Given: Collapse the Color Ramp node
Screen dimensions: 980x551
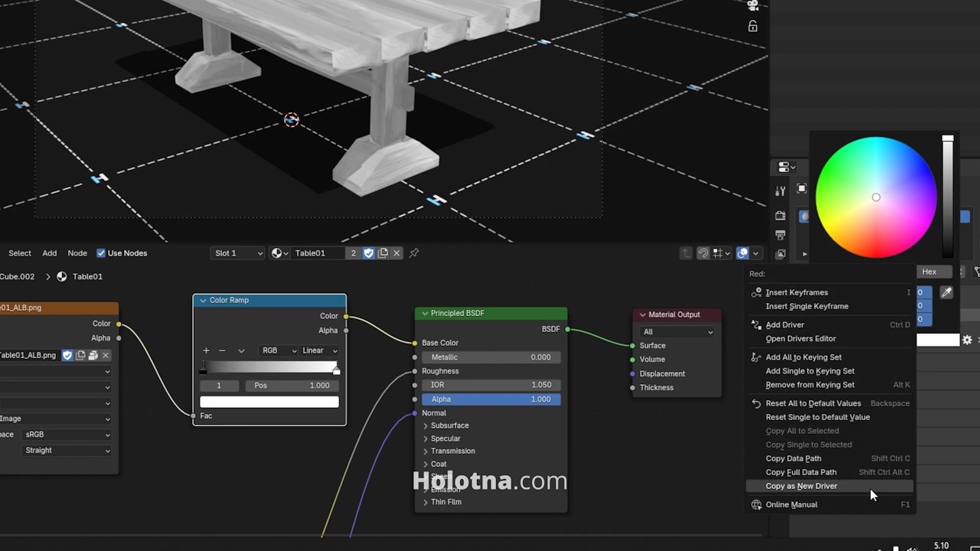Looking at the screenshot, I should (203, 300).
